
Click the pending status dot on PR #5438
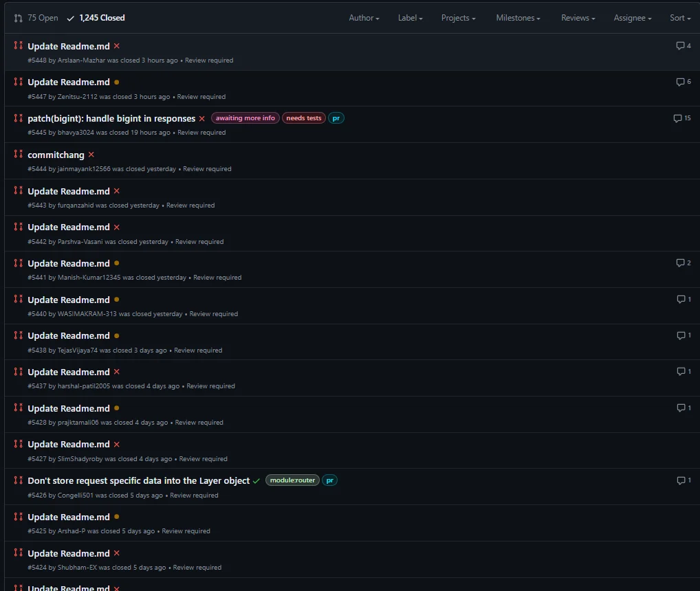click(116, 335)
